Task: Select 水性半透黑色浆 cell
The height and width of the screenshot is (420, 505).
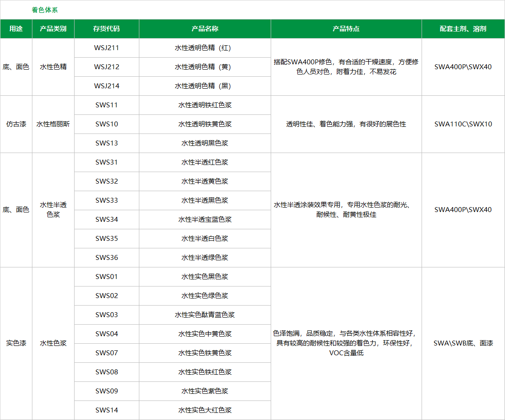Action: point(205,200)
